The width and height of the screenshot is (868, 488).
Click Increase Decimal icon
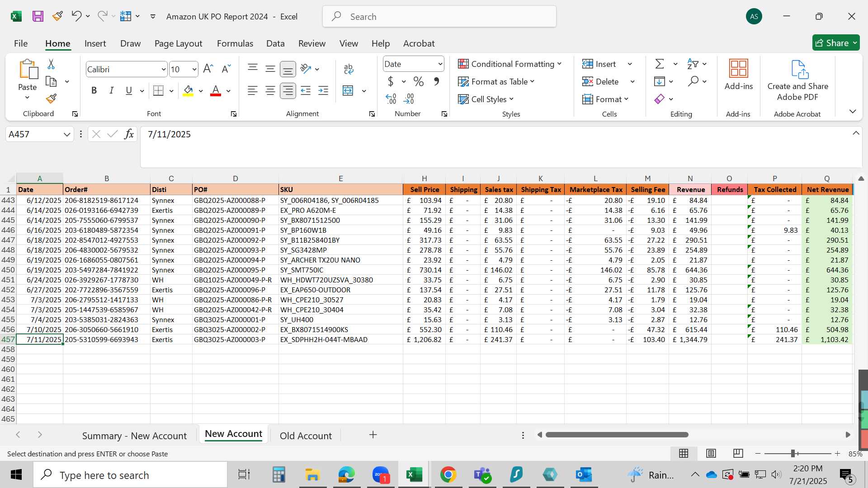point(391,99)
